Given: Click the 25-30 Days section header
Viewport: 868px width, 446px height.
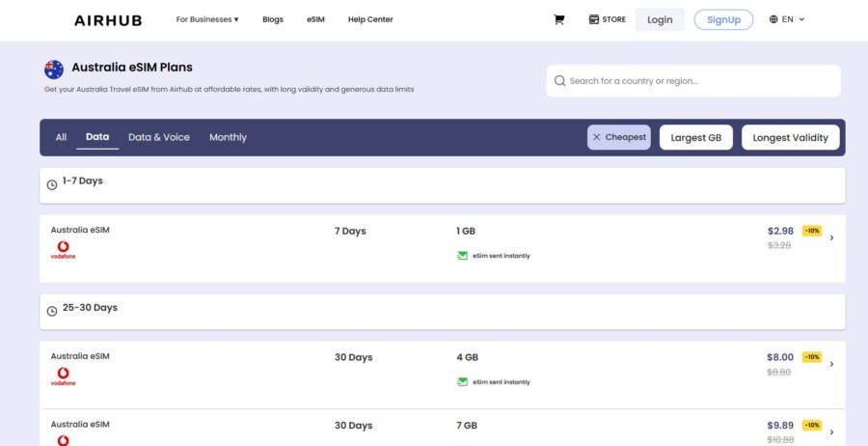Looking at the screenshot, I should 443,312.
